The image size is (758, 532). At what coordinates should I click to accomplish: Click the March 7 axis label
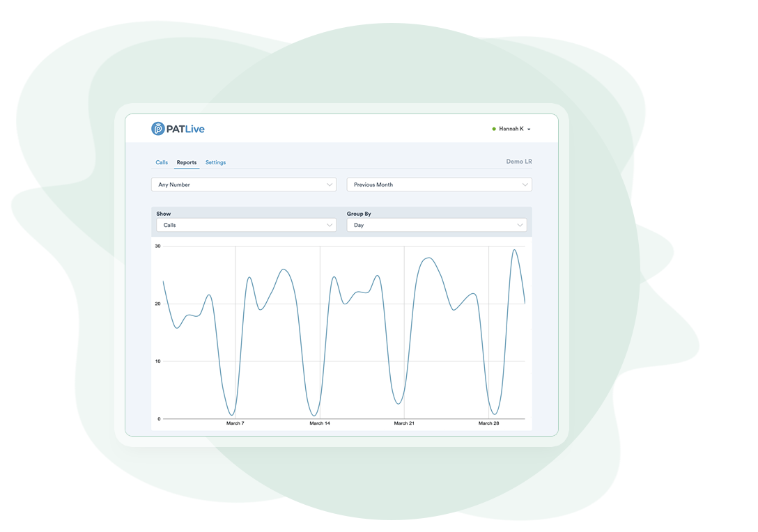(x=235, y=423)
